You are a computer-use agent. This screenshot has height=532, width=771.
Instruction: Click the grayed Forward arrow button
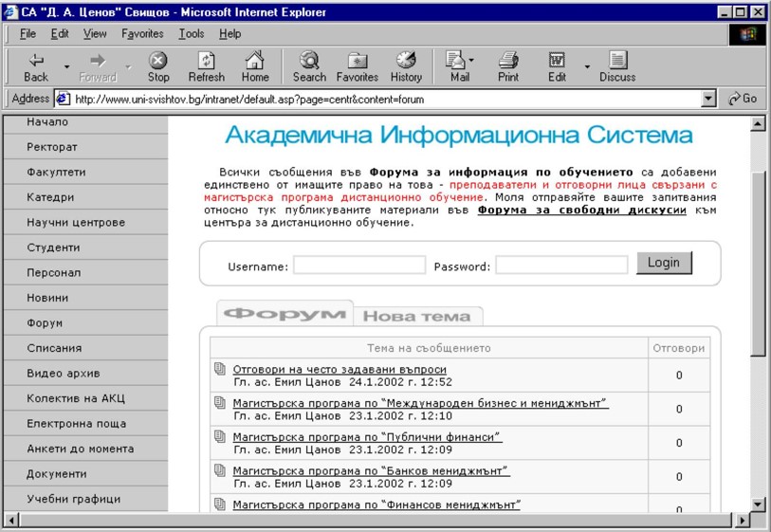pos(98,67)
